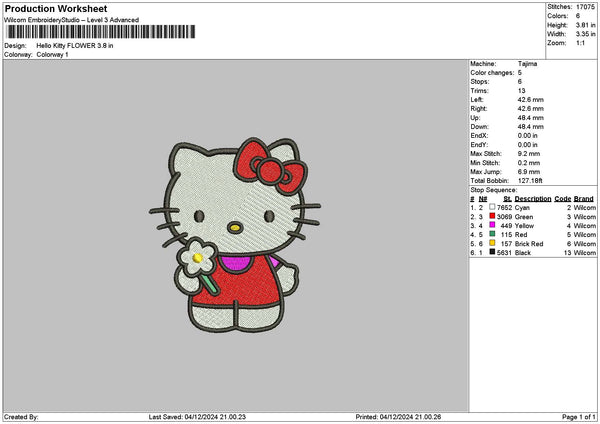This screenshot has height=424, width=600.
Task: Click the Cyan description in the stop sequence
Action: pyautogui.click(x=522, y=207)
